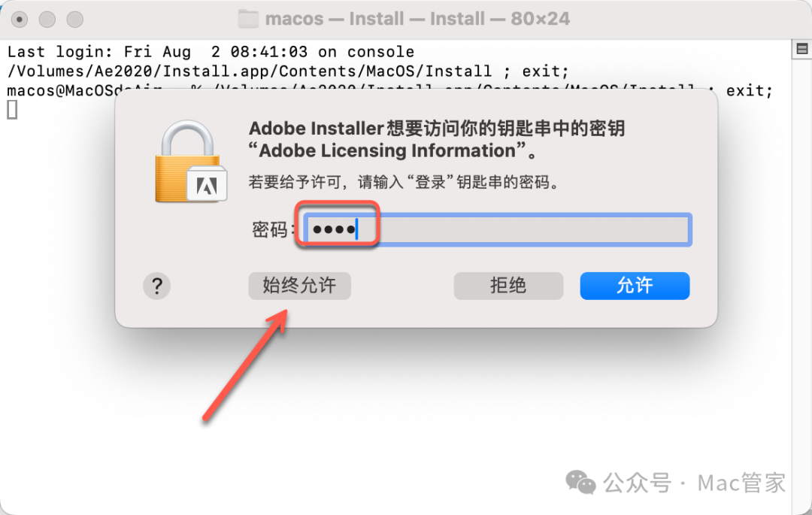
Task: Click the 始终允许 (Always Allow) button
Action: tap(299, 286)
